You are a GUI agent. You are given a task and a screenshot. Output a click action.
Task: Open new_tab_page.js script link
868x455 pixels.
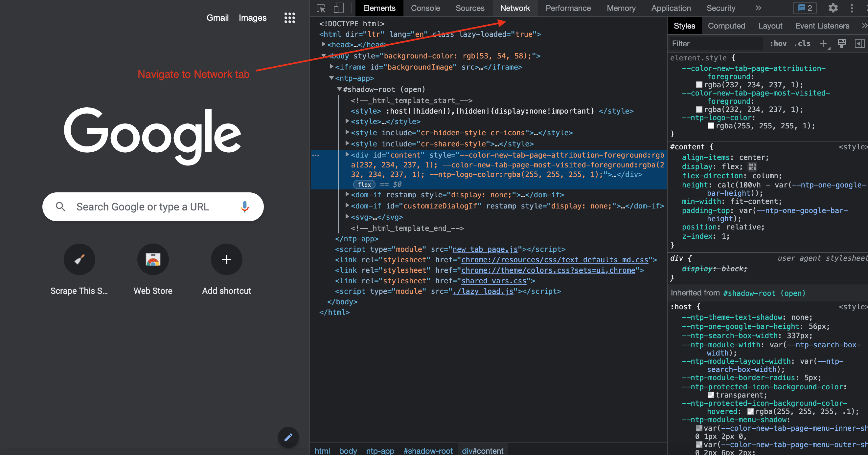pos(485,249)
